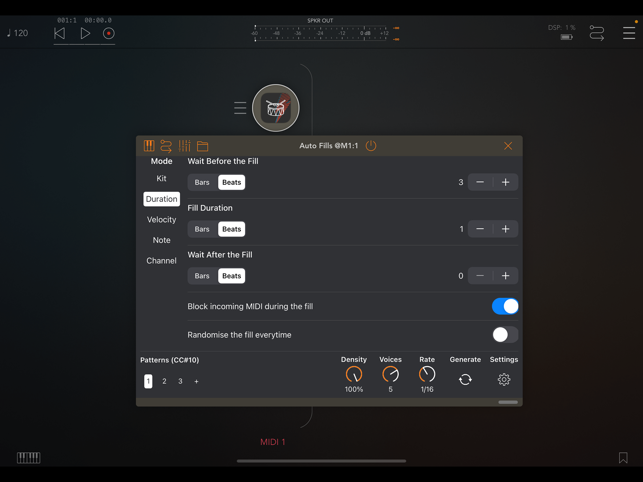Image resolution: width=643 pixels, height=482 pixels.
Task: Open the folder presets icon in plugin header
Action: click(x=202, y=146)
